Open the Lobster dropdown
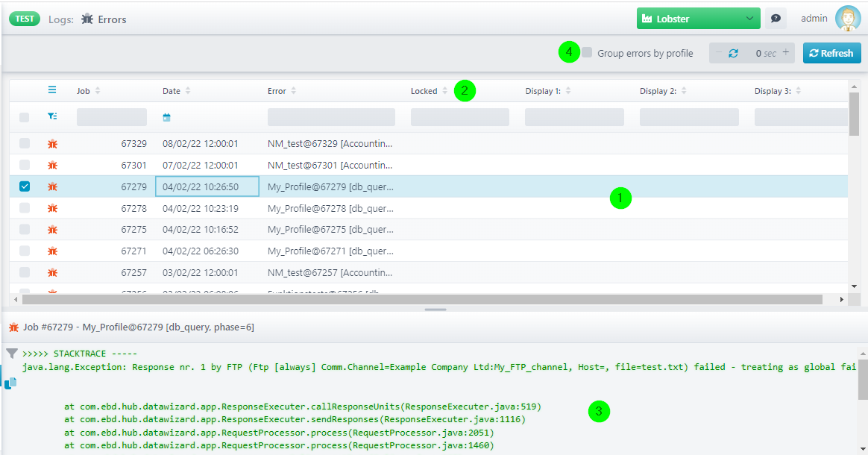This screenshot has width=868, height=455. click(x=698, y=18)
